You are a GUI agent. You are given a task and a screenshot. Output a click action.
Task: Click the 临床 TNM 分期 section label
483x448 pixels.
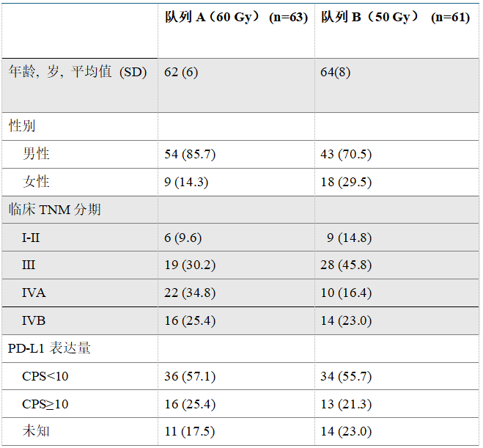pos(54,210)
